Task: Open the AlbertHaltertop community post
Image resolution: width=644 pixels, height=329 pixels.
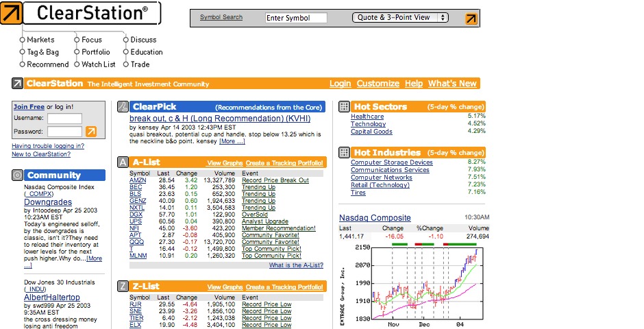Action: click(x=52, y=297)
